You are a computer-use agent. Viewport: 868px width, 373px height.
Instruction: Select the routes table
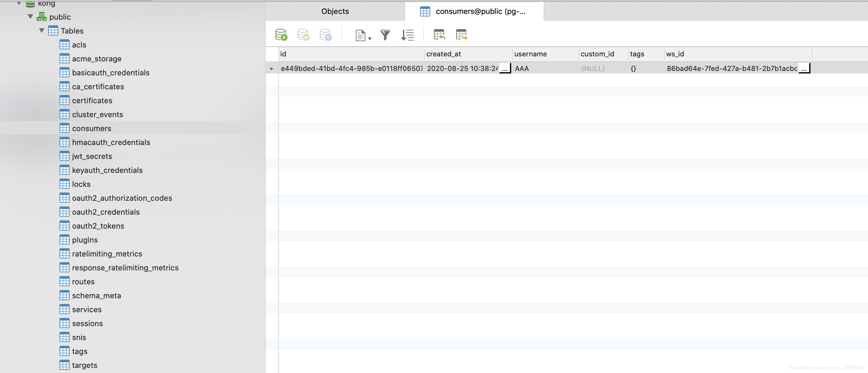click(83, 281)
